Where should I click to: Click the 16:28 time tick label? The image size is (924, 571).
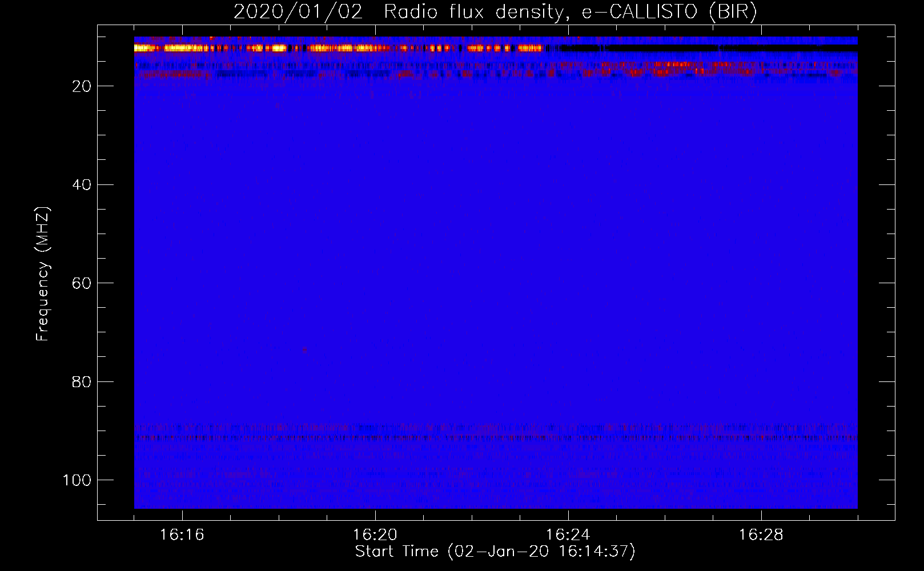761,535
